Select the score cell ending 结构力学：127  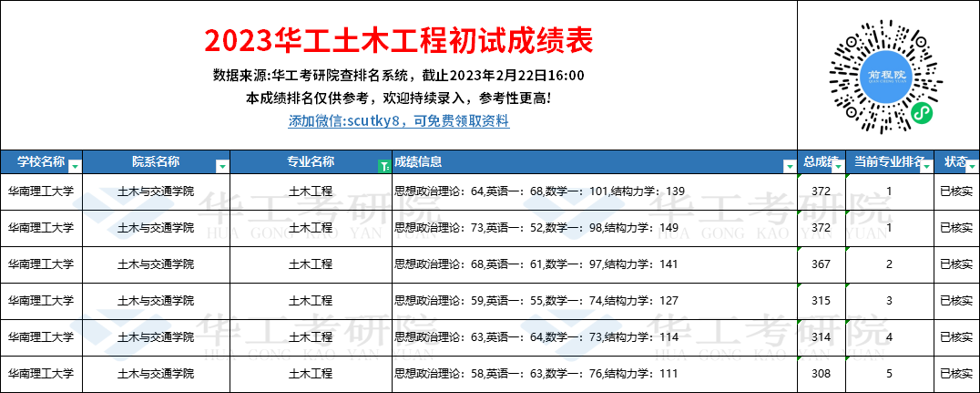595,301
